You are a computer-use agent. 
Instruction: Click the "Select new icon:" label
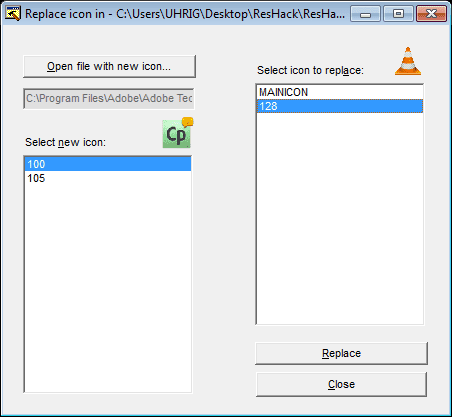66,142
